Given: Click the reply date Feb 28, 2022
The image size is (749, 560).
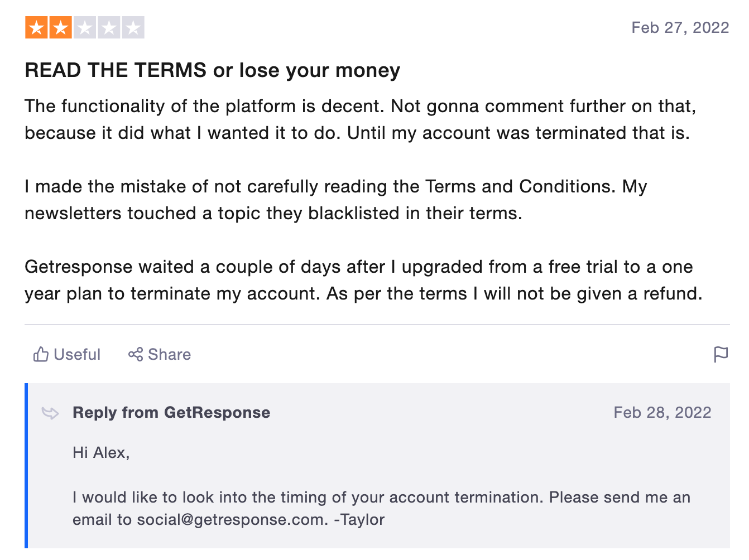Looking at the screenshot, I should pos(662,413).
